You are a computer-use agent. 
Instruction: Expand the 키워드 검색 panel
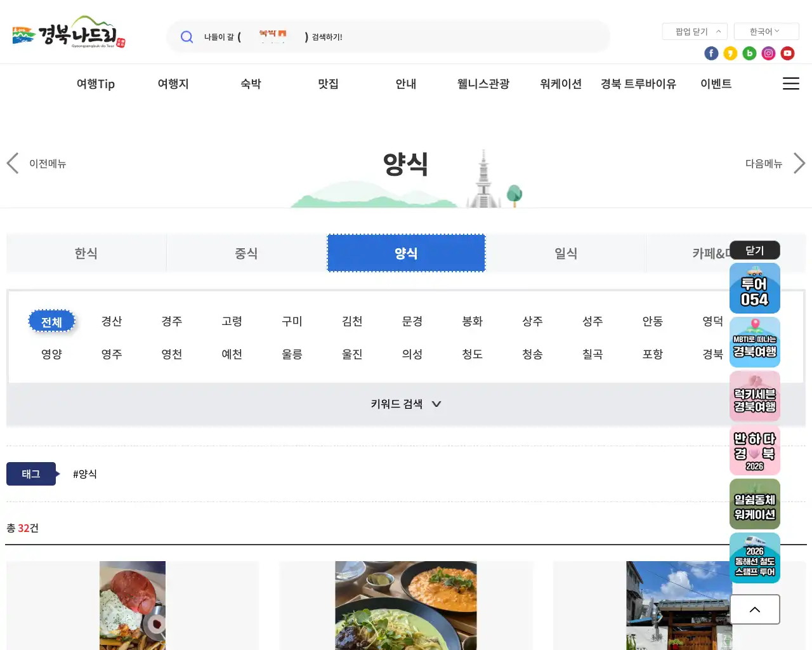406,404
